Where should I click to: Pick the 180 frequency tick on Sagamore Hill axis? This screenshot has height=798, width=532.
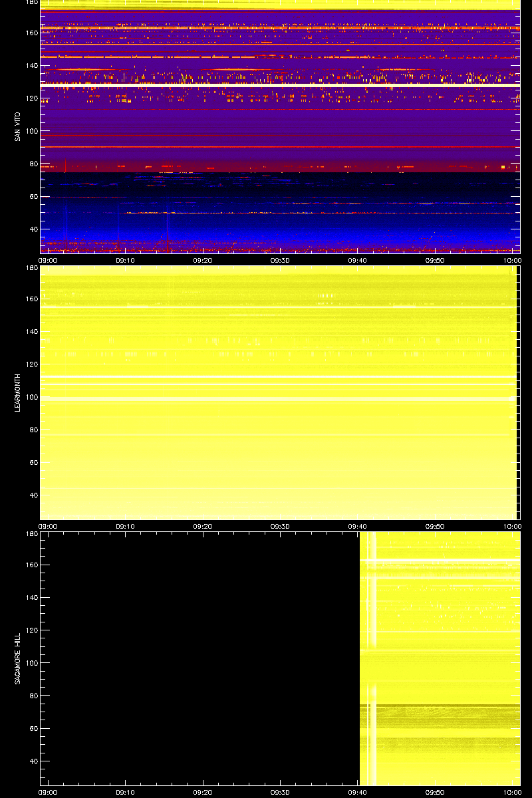[31, 534]
